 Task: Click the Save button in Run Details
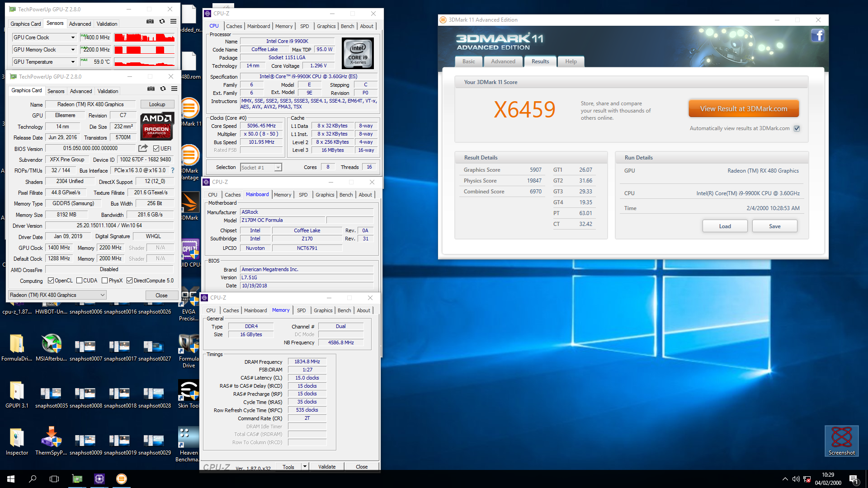click(774, 226)
